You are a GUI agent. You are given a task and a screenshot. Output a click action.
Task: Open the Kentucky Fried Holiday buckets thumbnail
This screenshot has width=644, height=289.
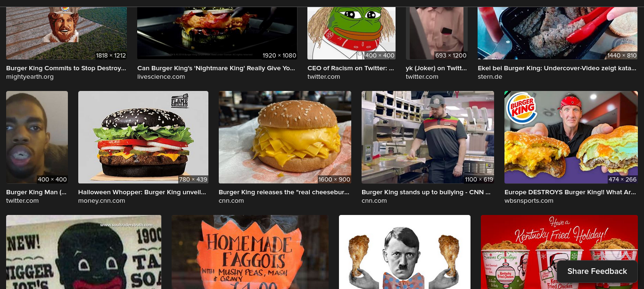(559, 252)
